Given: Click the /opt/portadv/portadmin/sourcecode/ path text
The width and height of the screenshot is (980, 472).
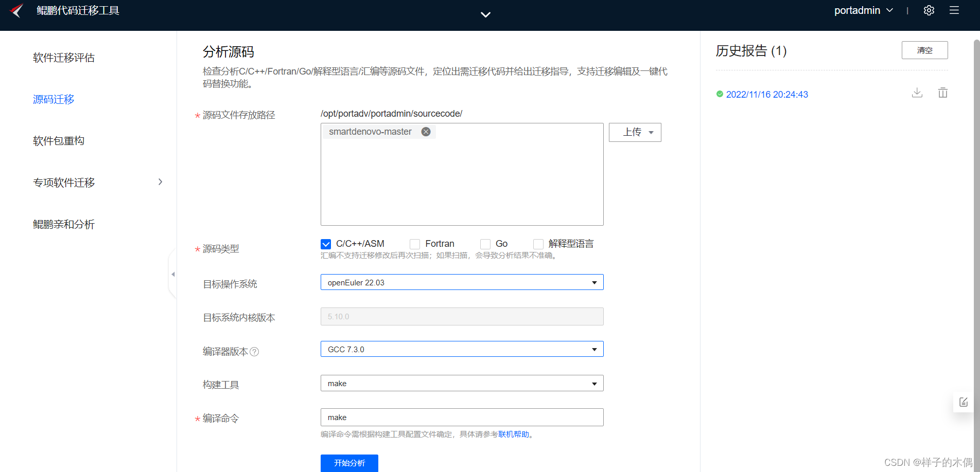Looking at the screenshot, I should 391,114.
